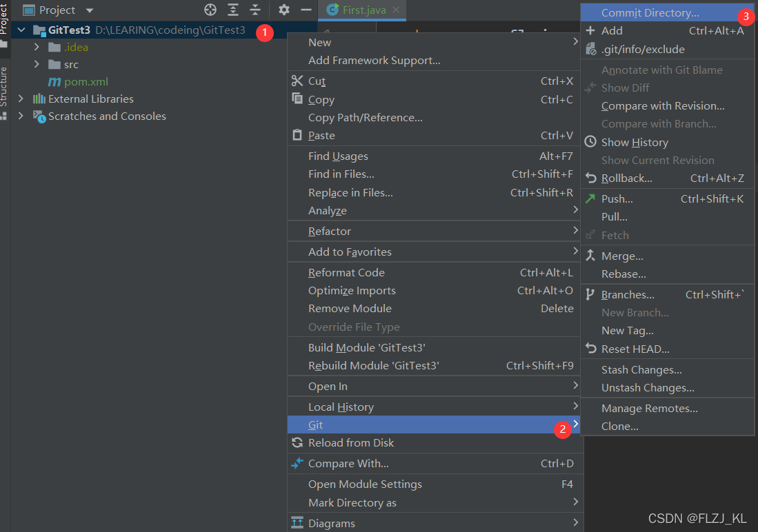Viewport: 758px width, 532px height.
Task: Choose Commit Directory in Git submenu
Action: pos(667,12)
